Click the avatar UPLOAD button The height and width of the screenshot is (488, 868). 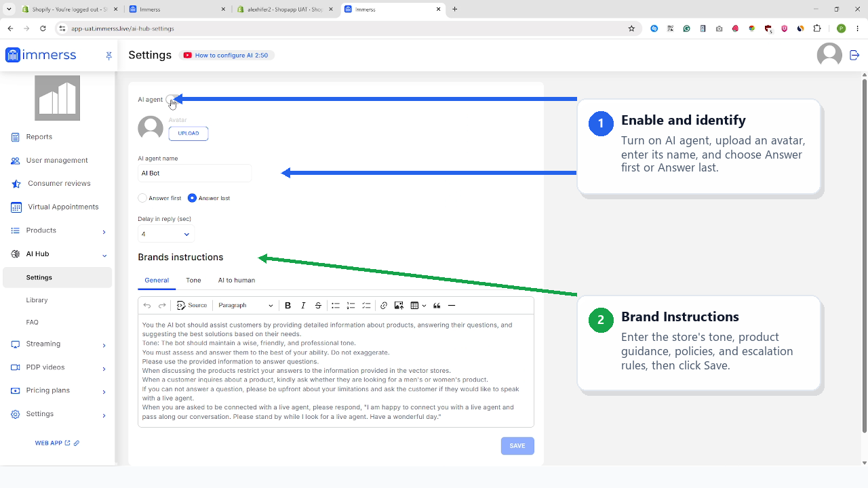[x=189, y=134]
